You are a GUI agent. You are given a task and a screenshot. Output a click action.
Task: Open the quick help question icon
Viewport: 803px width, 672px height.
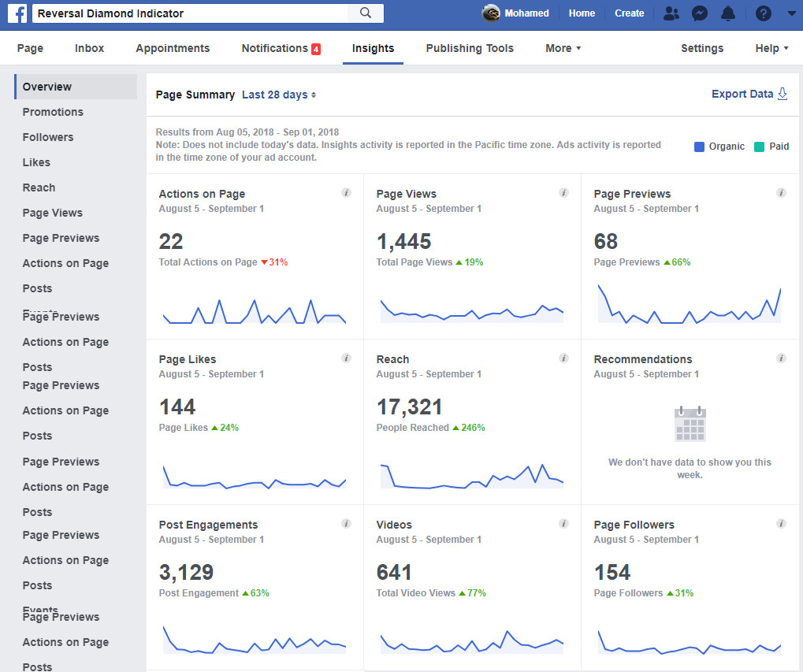[x=763, y=13]
